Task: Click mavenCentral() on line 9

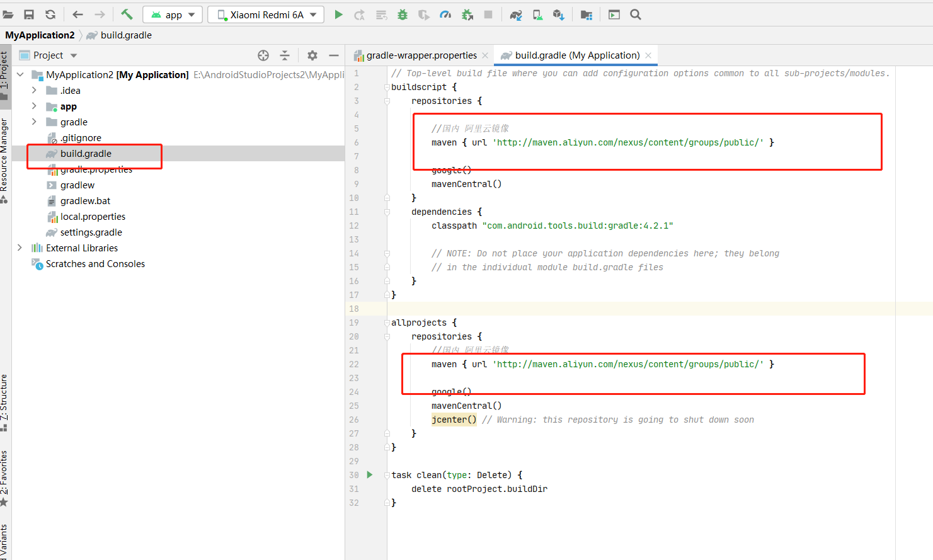Action: click(466, 184)
